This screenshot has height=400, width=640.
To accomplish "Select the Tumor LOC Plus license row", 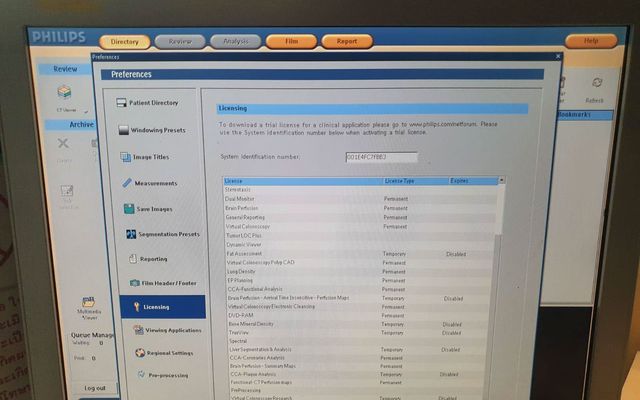I will click(x=360, y=236).
